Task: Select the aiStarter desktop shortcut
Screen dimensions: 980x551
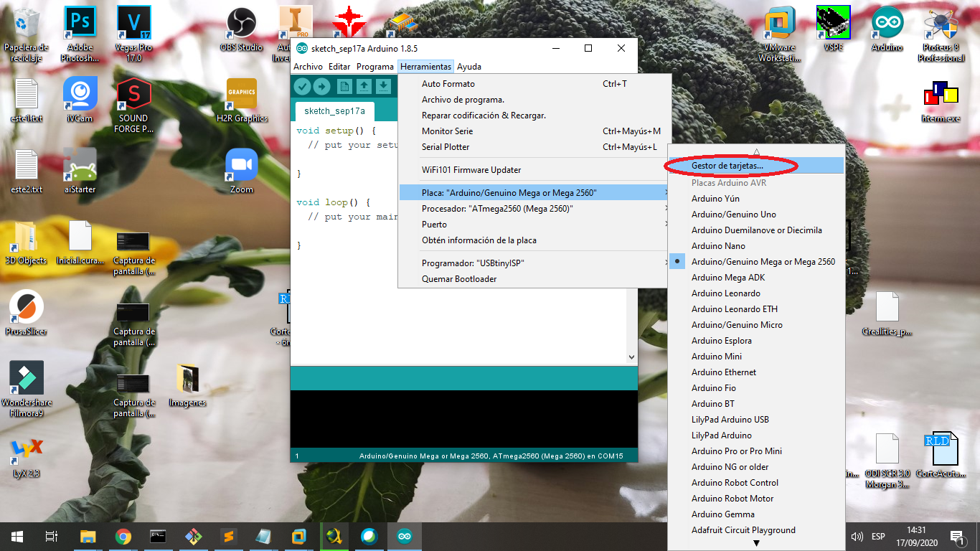Action: [80, 171]
